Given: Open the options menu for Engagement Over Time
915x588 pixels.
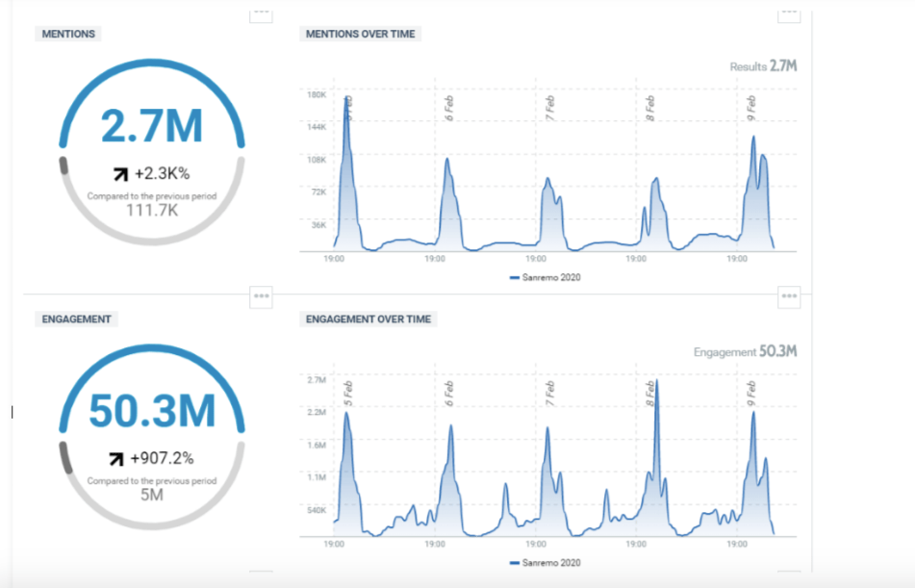Looking at the screenshot, I should point(789,296).
